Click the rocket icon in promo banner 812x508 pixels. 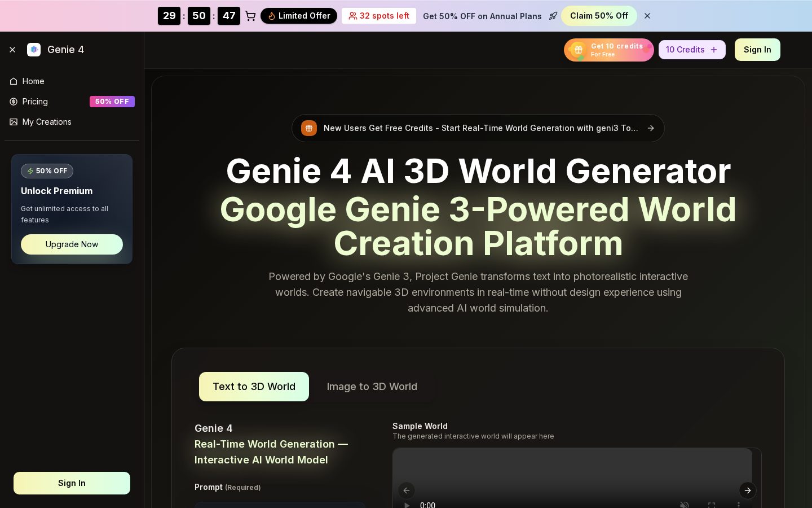click(553, 16)
